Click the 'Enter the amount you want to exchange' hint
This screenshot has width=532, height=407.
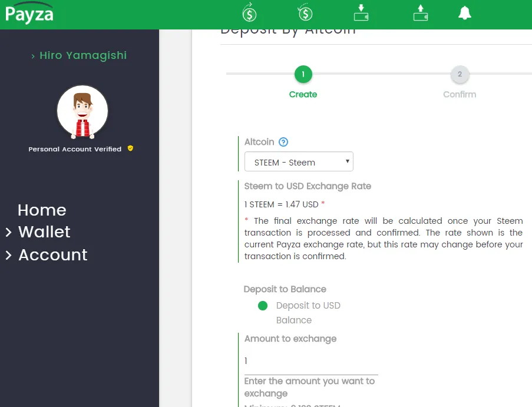click(309, 387)
